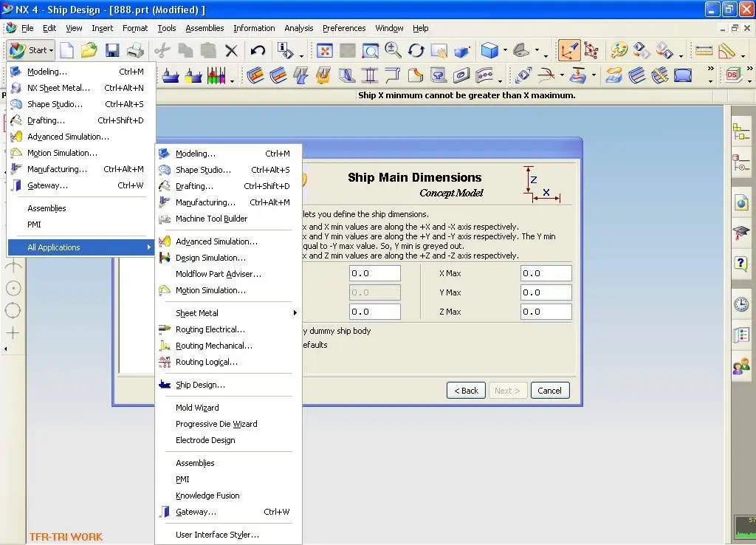Select the Rotate view tool
The width and height of the screenshot is (756, 545).
click(x=416, y=50)
